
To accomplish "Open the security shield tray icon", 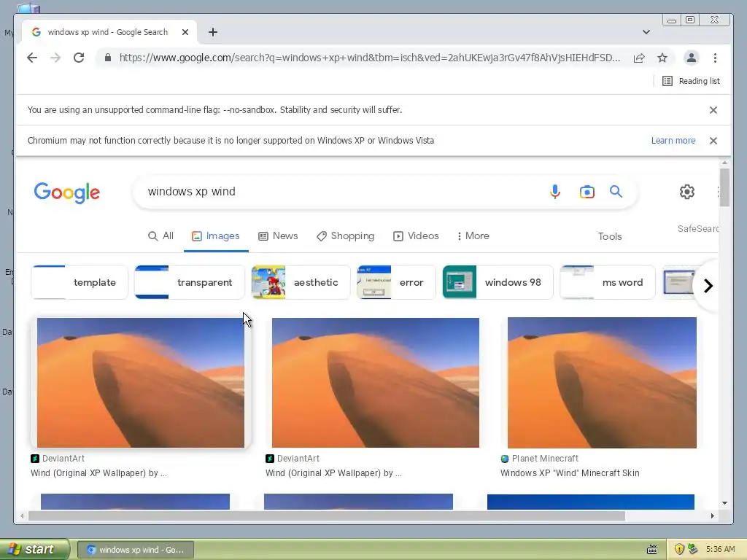I will [679, 549].
